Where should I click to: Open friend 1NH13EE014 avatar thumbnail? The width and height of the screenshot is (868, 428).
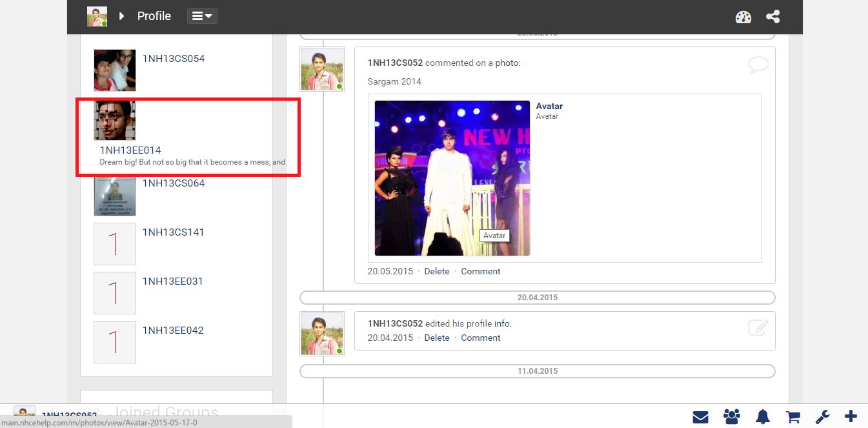point(115,120)
